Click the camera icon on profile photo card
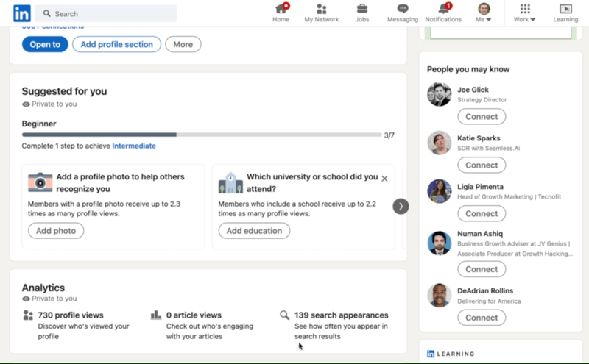The width and height of the screenshot is (589, 364). click(40, 182)
